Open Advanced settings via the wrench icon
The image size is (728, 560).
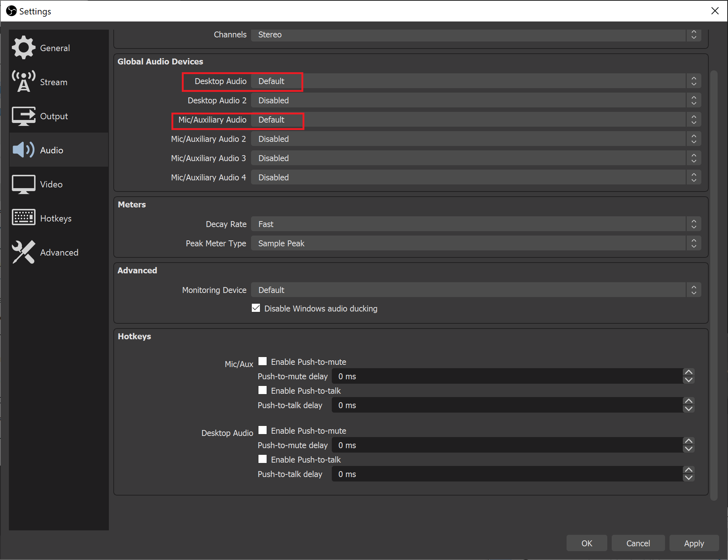click(23, 252)
